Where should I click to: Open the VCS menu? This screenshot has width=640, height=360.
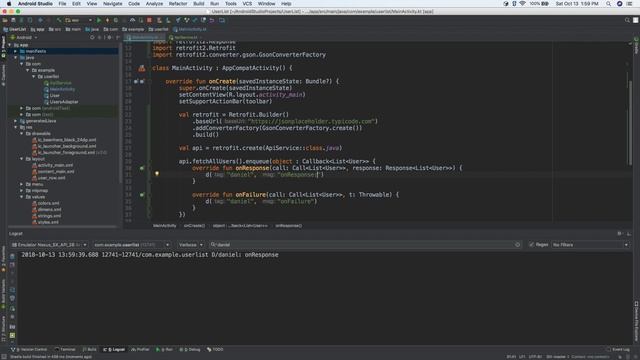coord(247,4)
